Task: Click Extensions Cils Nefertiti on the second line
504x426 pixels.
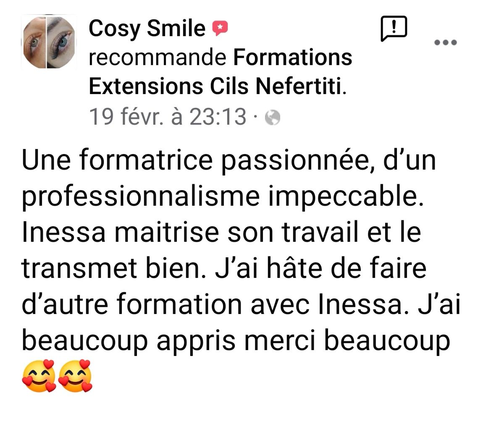Action: (x=215, y=87)
